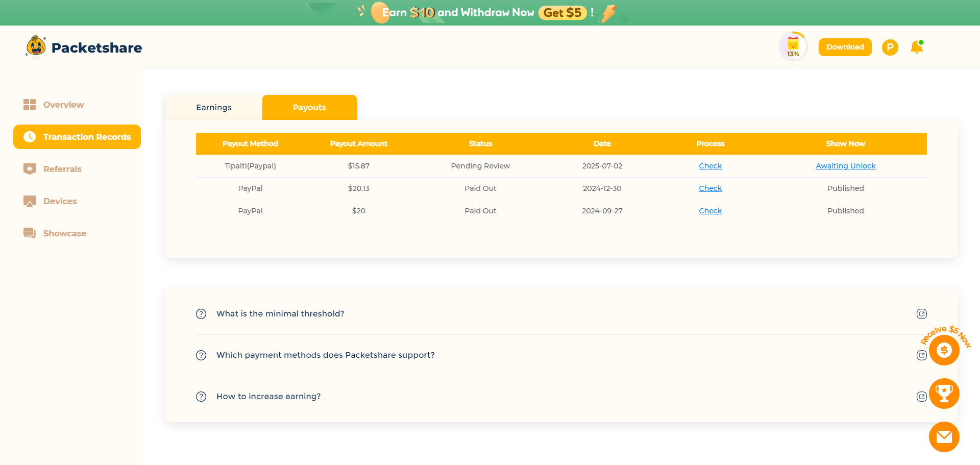Image resolution: width=980 pixels, height=465 pixels.
Task: Click the yellow Download button
Action: pos(845,47)
